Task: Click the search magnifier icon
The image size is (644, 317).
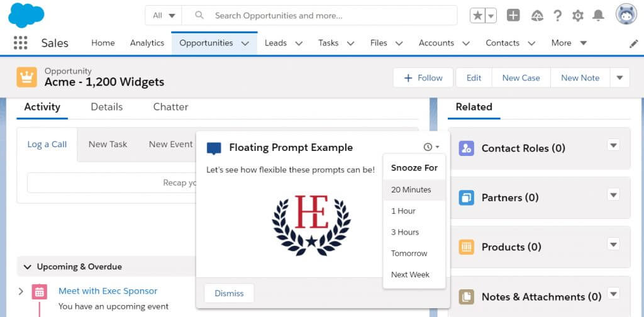Action: coord(199,16)
